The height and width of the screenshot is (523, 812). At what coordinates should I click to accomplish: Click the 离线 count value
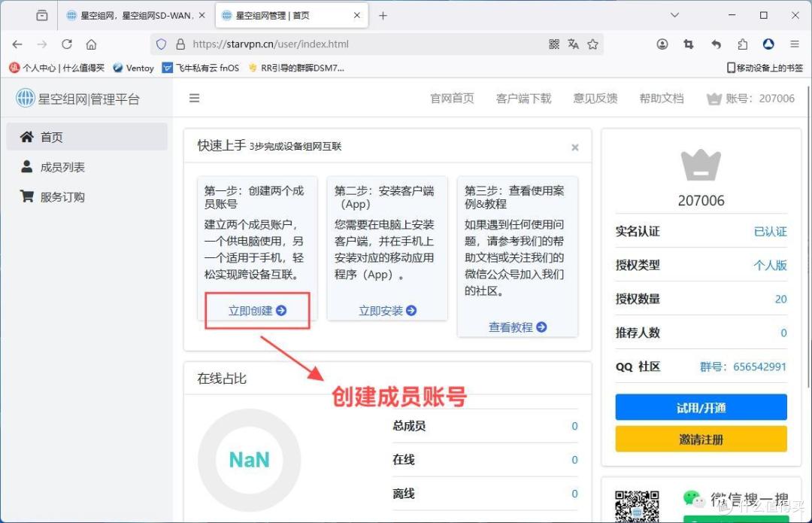(x=574, y=494)
